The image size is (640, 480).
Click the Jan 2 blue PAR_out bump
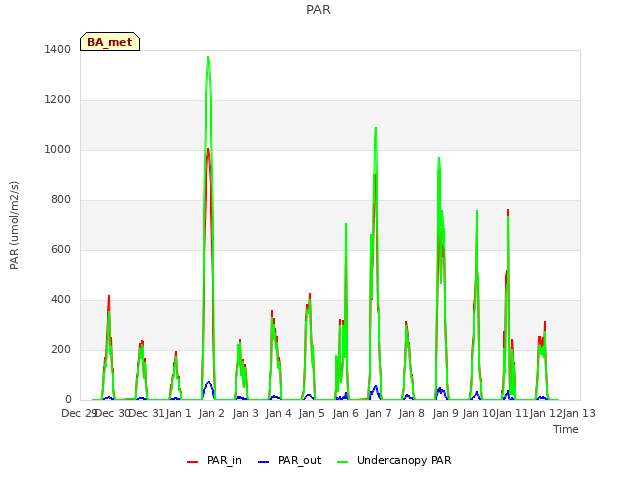(209, 384)
